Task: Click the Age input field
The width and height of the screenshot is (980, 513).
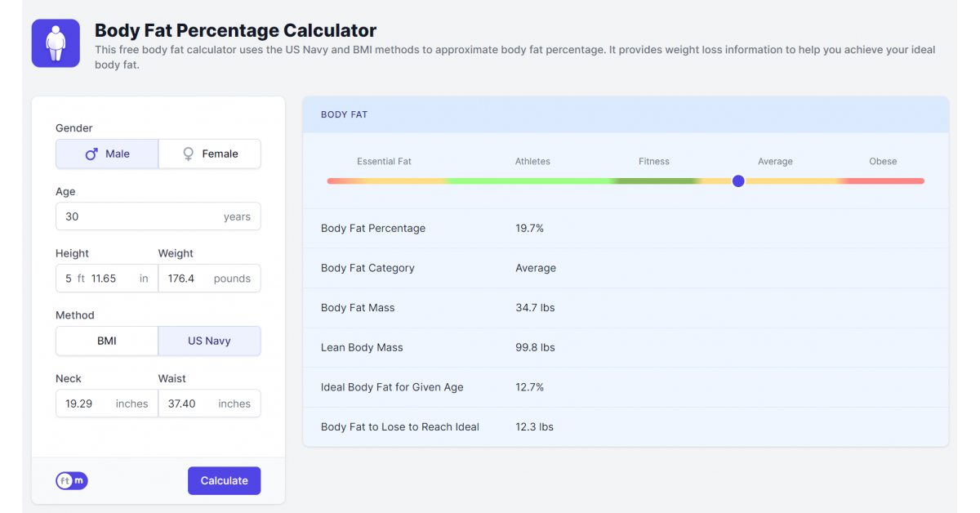Action: [139, 217]
